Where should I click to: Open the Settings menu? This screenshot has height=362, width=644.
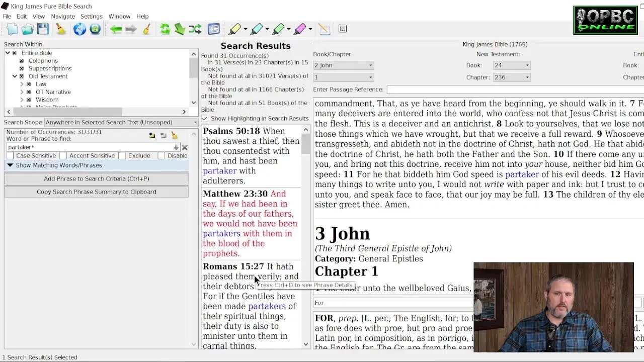coord(92,17)
